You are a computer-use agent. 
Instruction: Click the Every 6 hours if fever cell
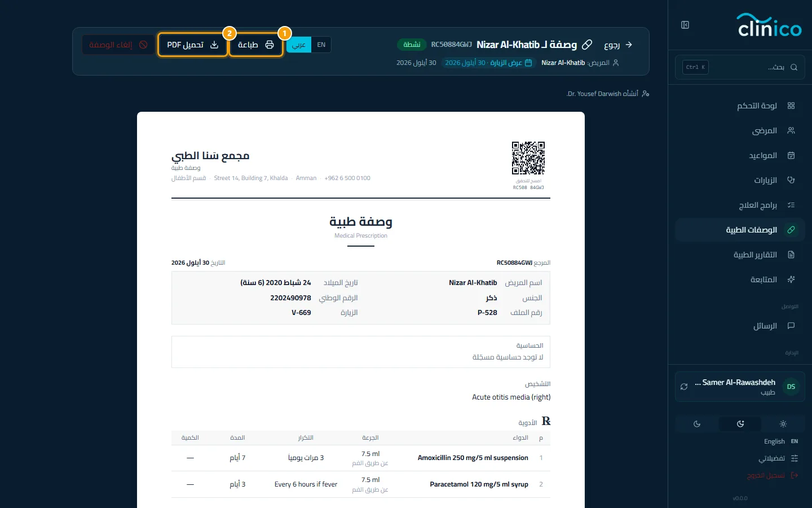306,484
